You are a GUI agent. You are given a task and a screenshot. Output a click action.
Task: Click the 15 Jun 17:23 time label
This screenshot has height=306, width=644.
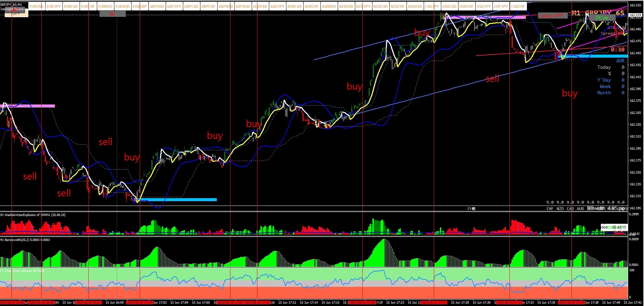[x=395, y=303]
